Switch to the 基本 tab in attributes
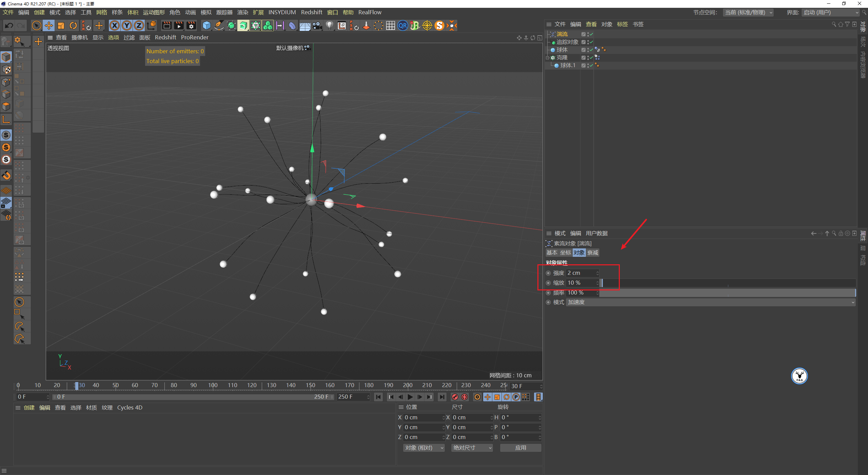Viewport: 868px width, 475px height. 552,253
